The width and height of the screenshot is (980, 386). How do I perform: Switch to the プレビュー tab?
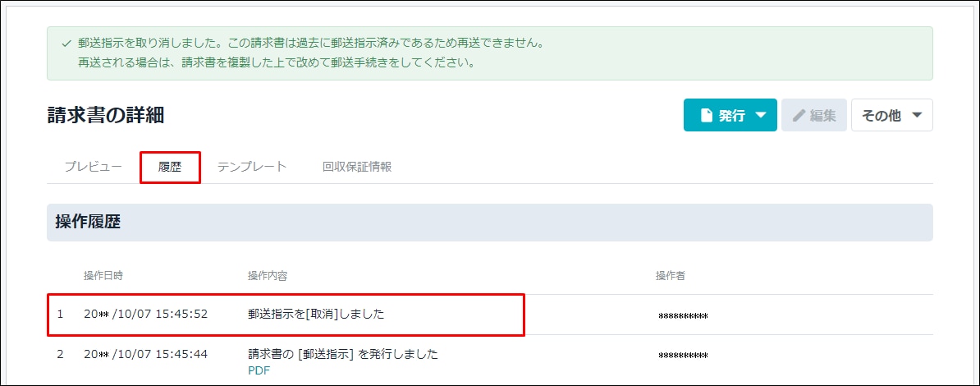click(x=93, y=167)
